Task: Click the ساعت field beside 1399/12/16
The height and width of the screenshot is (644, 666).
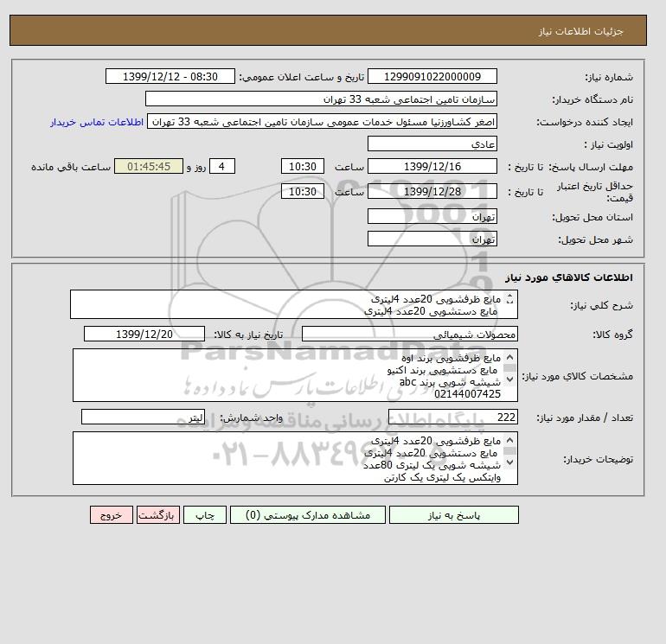Action: 303,167
